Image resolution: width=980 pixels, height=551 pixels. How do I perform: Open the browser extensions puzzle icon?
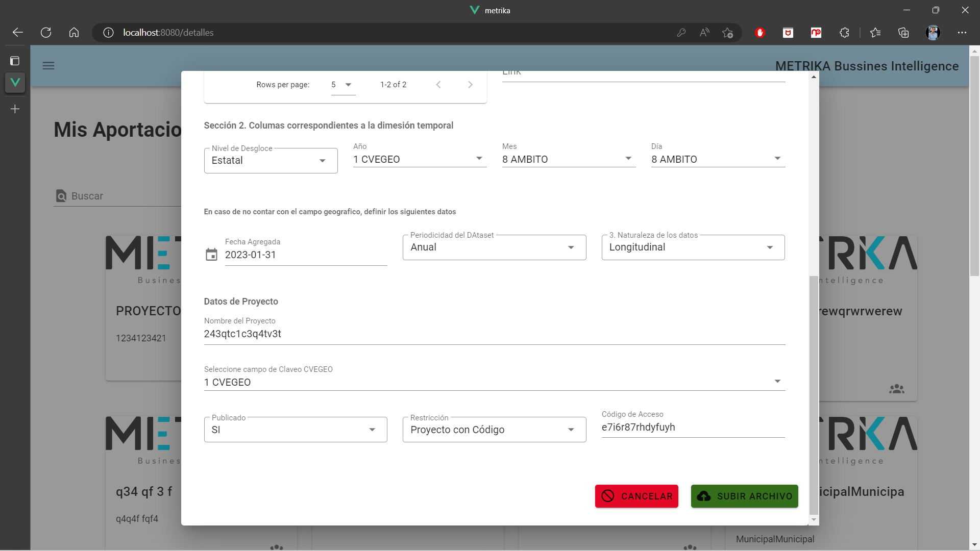[x=844, y=32]
